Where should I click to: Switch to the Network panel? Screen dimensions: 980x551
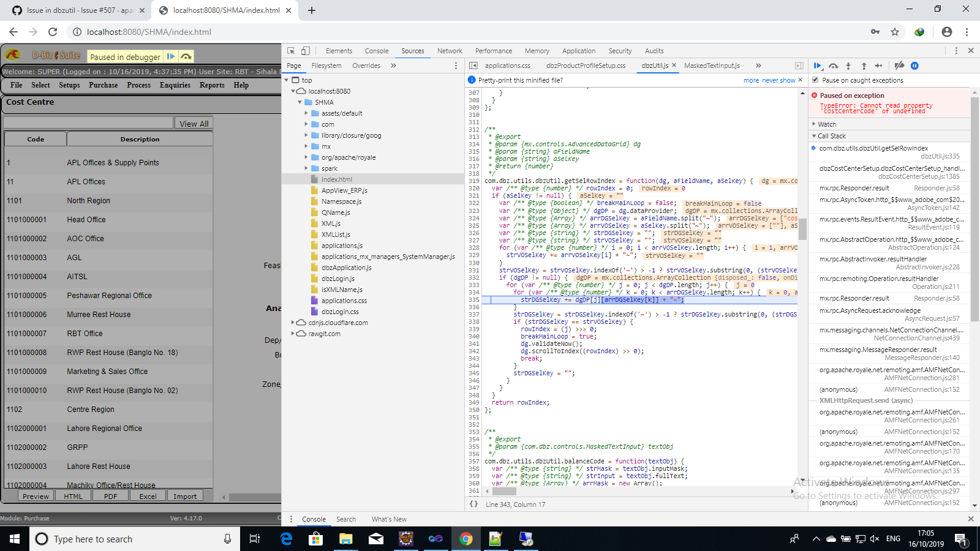click(x=450, y=51)
